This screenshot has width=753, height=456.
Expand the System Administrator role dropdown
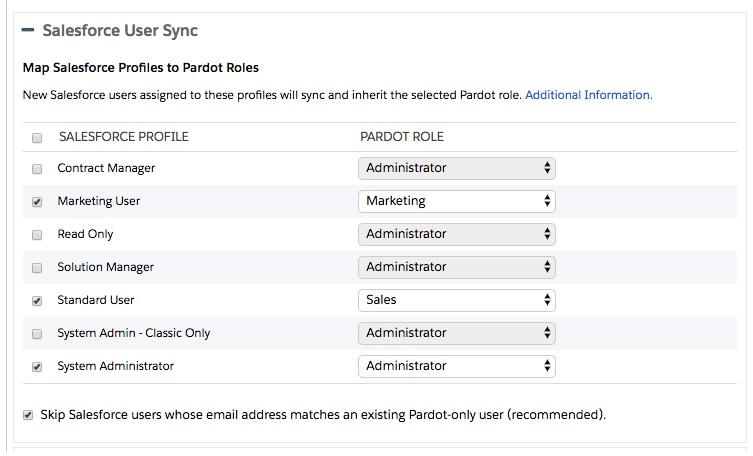coord(456,366)
